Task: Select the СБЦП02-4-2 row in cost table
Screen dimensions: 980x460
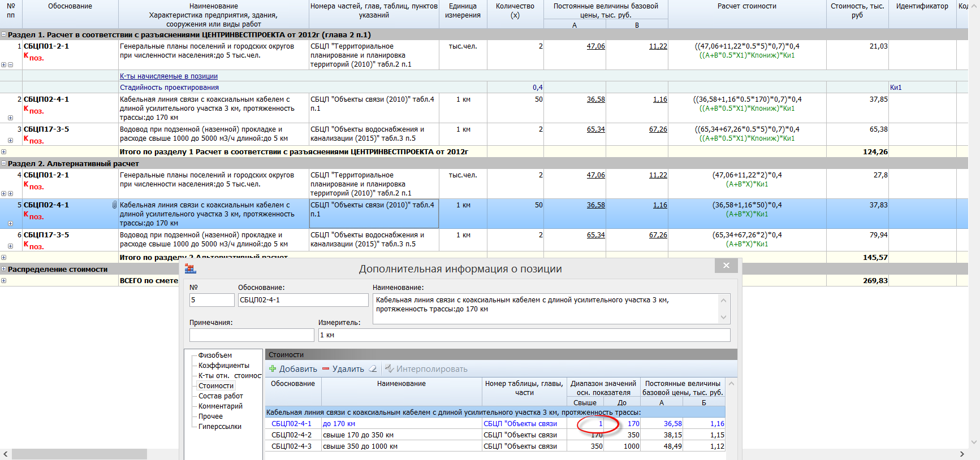Action: click(291, 435)
